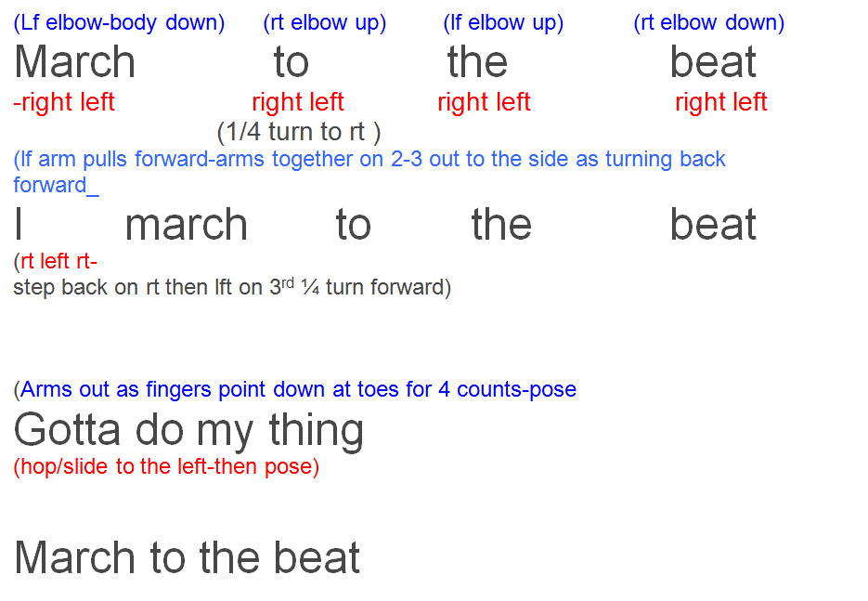Image resolution: width=868 pixels, height=601 pixels.
Task: Click the word 'beat' in the first lyric line
Action: (713, 61)
